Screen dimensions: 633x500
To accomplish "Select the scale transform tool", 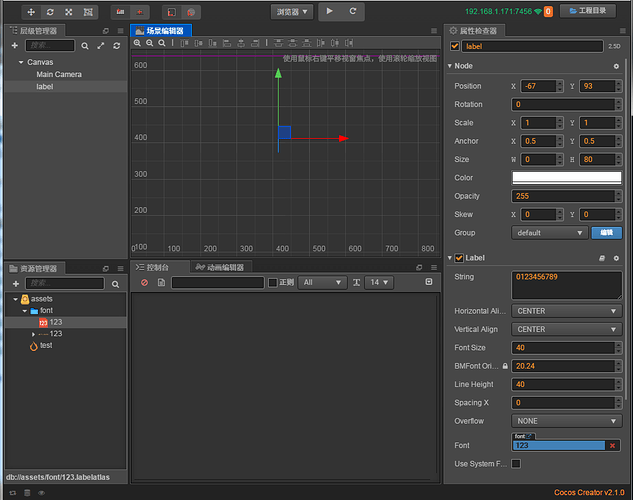I will (68, 12).
